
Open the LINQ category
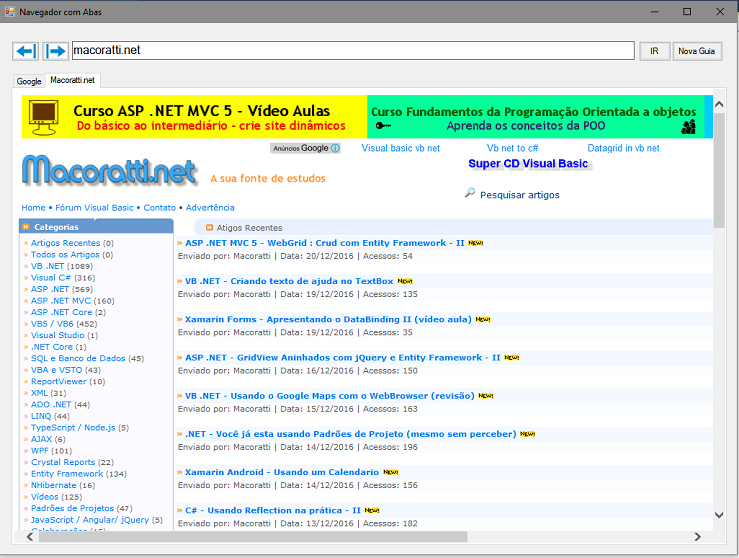click(41, 416)
